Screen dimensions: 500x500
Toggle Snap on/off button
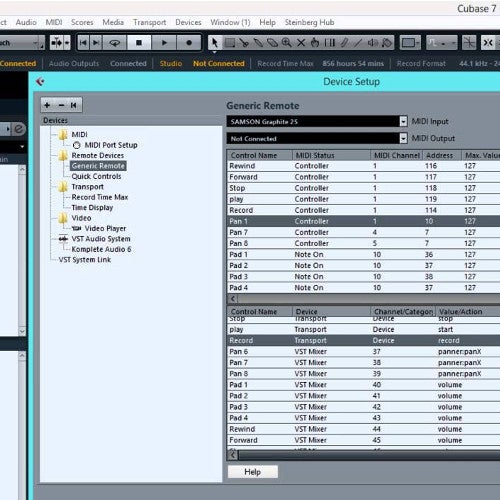pos(488,43)
